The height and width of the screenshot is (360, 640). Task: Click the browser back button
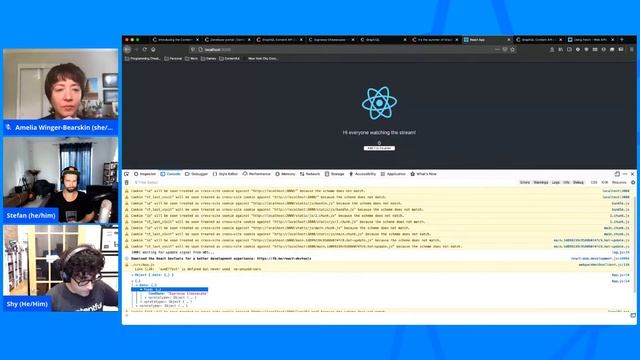(127, 49)
